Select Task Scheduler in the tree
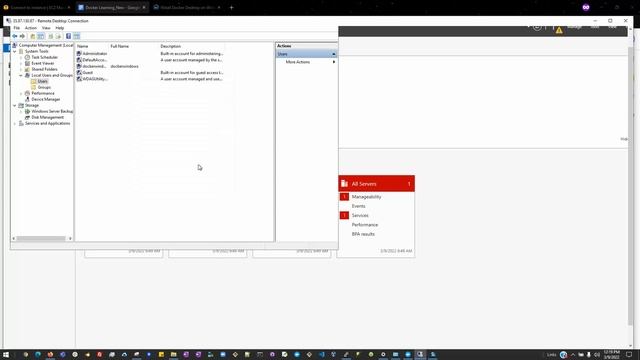640x360 pixels. tap(44, 58)
